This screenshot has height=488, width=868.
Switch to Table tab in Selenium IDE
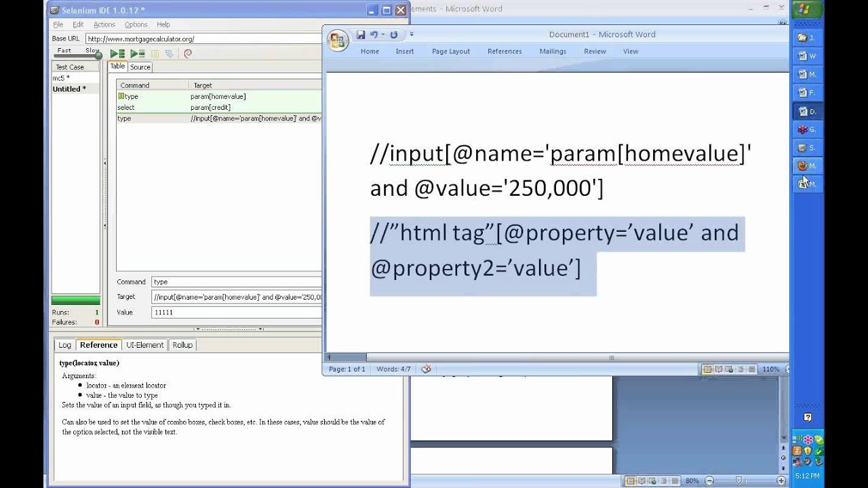[117, 66]
